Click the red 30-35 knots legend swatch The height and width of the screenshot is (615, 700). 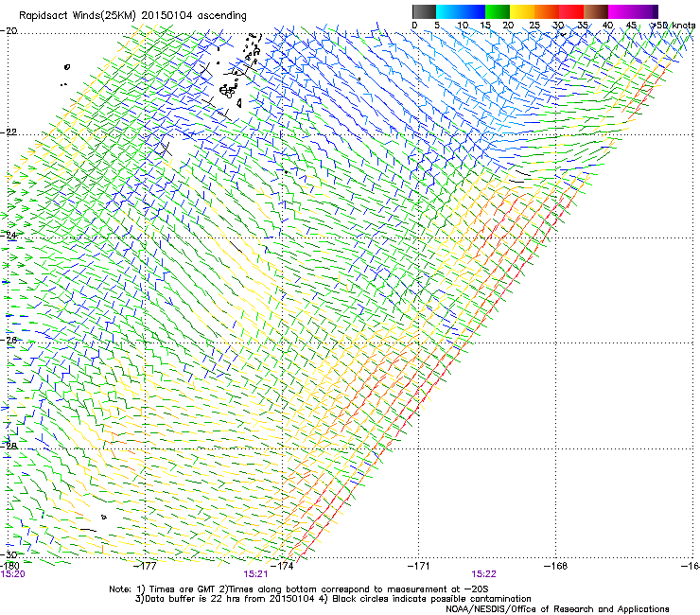coord(571,11)
